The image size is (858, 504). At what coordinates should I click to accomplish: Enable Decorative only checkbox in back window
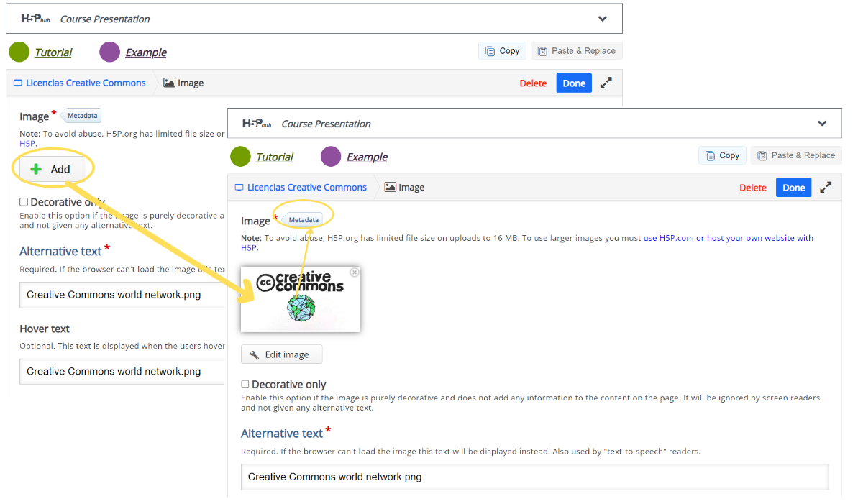pyautogui.click(x=24, y=202)
